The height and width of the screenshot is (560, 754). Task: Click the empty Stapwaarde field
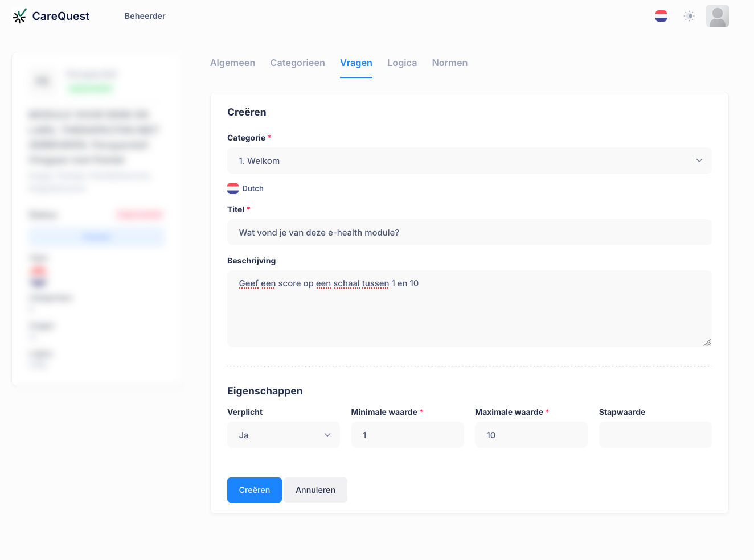tap(655, 435)
